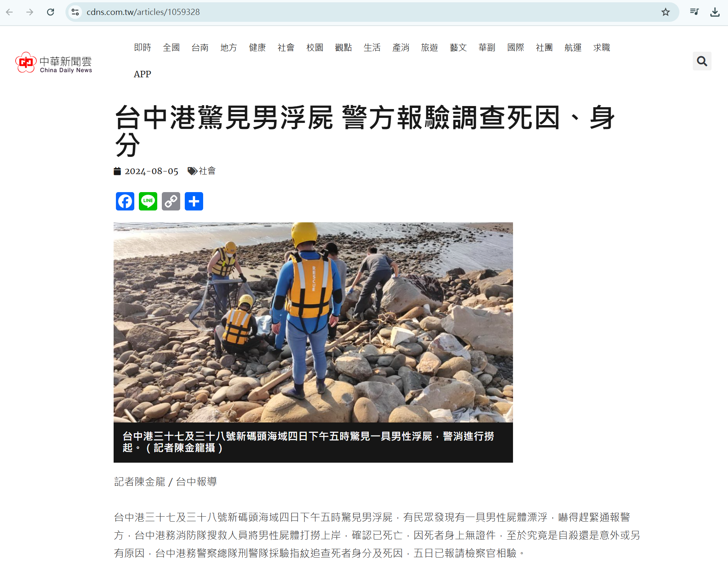Select the 社會 navigation item
This screenshot has height=579, width=728.
pos(286,47)
